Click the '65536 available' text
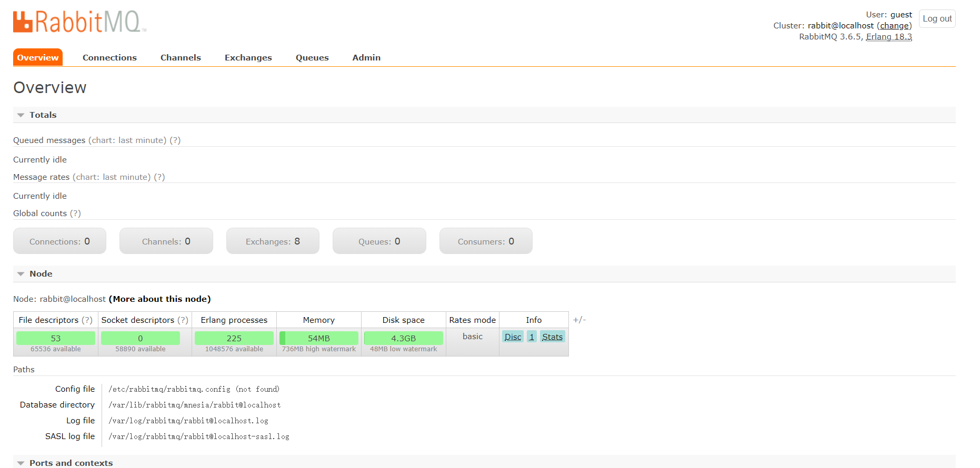This screenshot has height=468, width=980. click(x=56, y=349)
